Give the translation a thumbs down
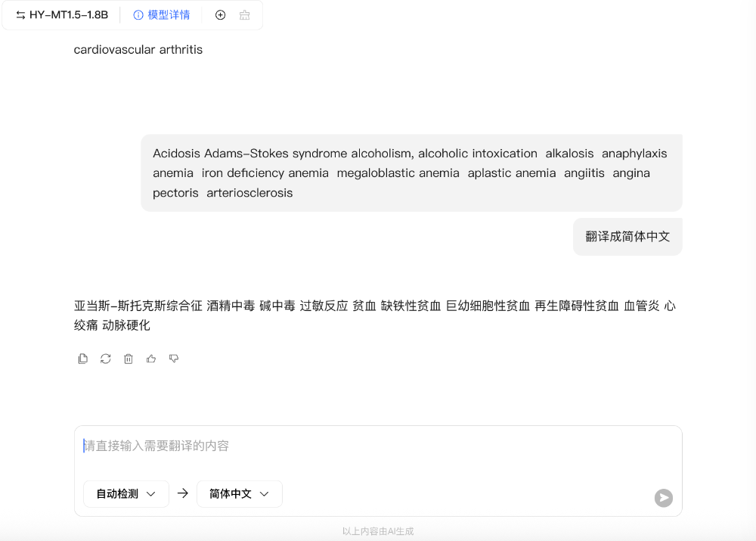The image size is (756, 541). pos(173,358)
